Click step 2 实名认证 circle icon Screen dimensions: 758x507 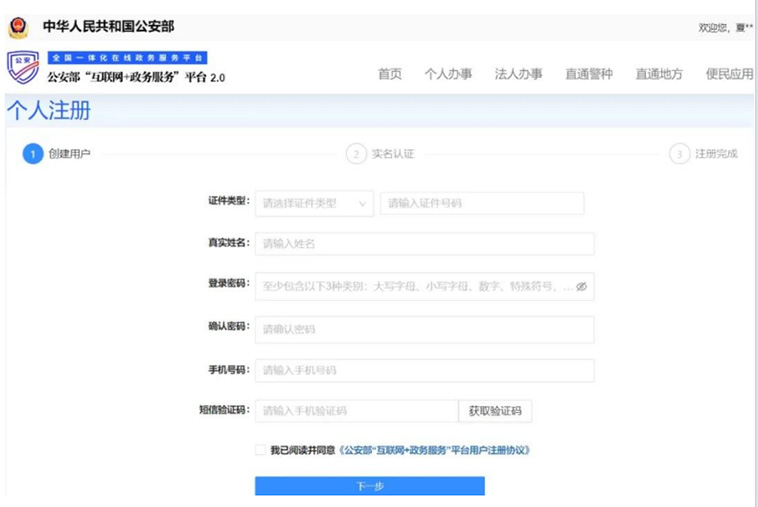356,154
